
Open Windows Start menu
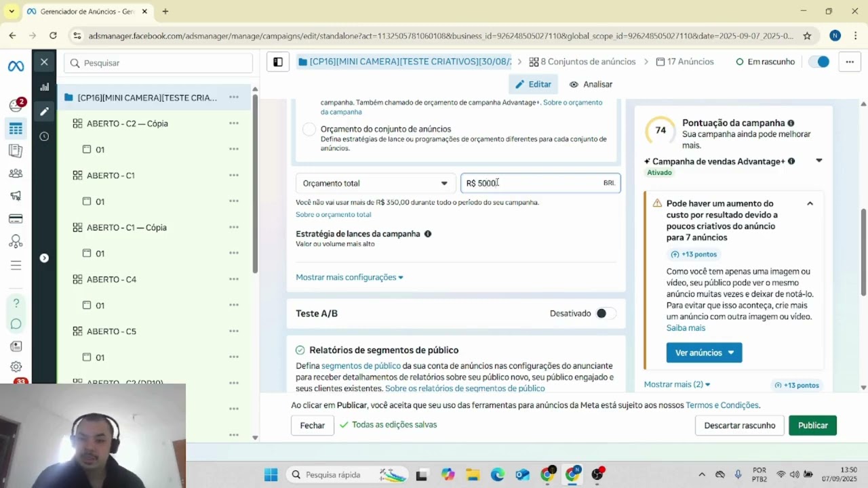coord(271,474)
